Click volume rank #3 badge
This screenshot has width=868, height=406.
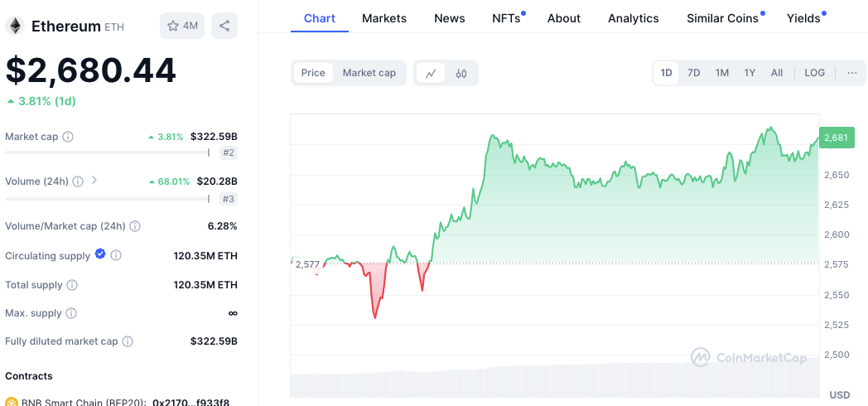coord(228,199)
